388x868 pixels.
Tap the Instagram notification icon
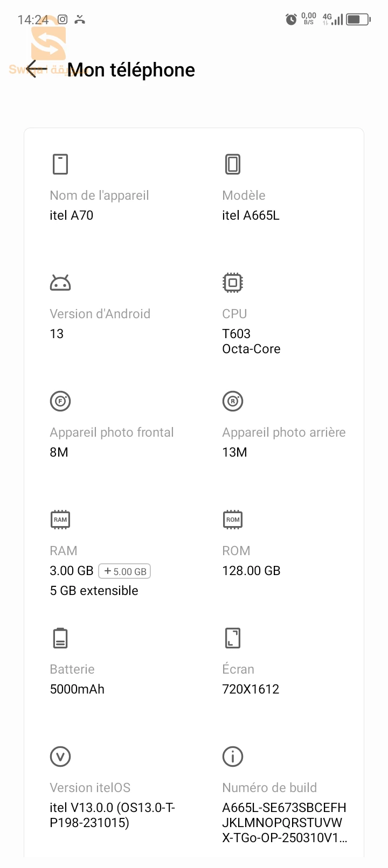(x=63, y=19)
